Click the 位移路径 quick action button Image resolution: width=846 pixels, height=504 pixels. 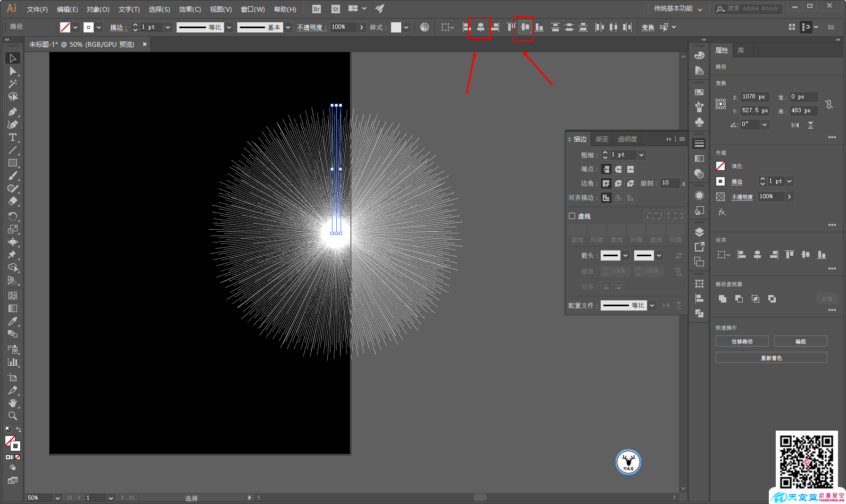coord(742,341)
